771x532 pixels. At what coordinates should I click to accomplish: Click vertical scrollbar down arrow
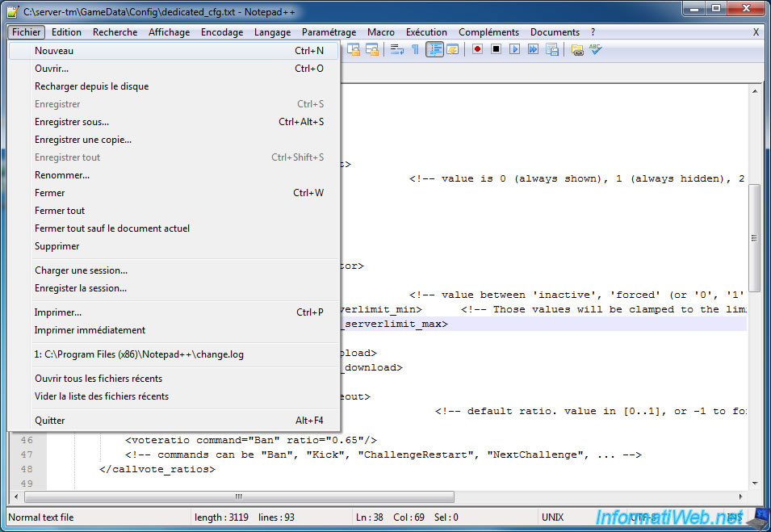click(755, 483)
